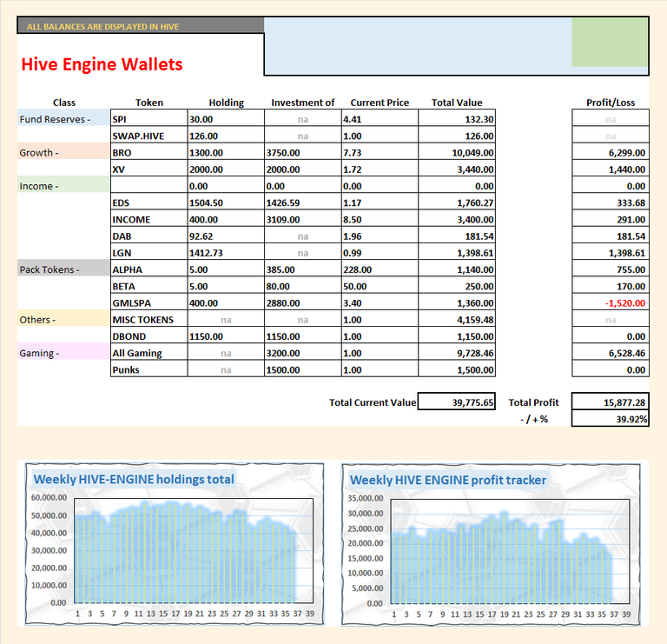Select GMLSPA investment value 2880.00

[303, 303]
